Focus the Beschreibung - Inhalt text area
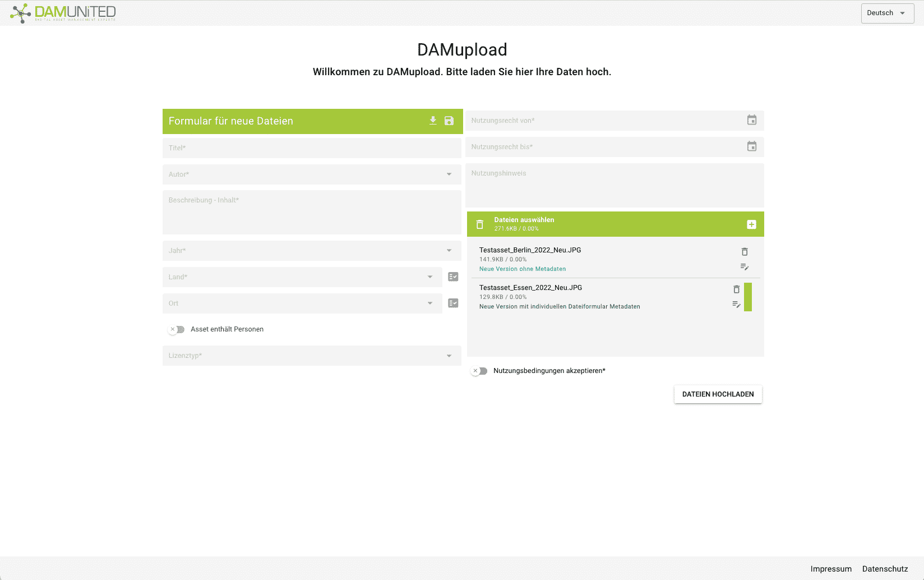Viewport: 924px width, 580px height. click(x=312, y=213)
